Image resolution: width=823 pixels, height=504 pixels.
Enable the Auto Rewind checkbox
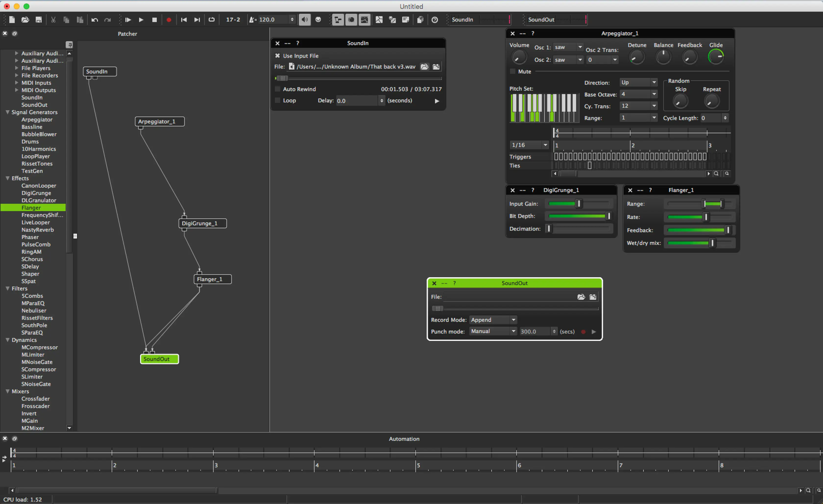click(x=277, y=89)
